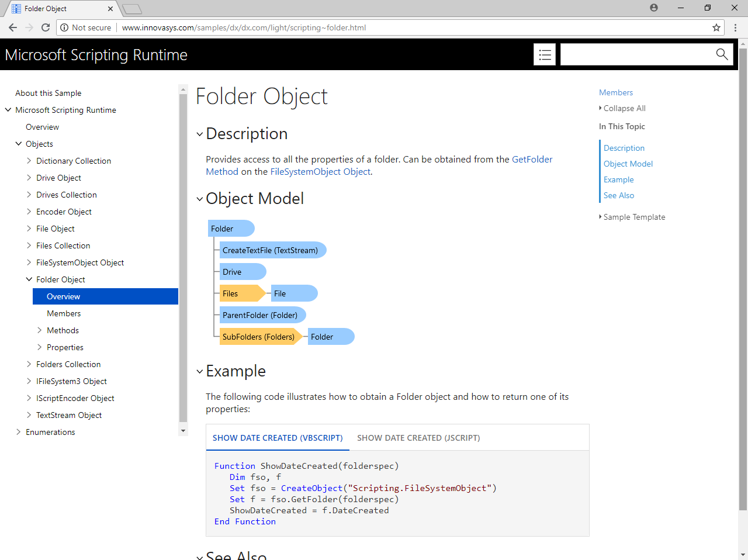
Task: Follow the FileSystemObject Object link
Action: (320, 172)
